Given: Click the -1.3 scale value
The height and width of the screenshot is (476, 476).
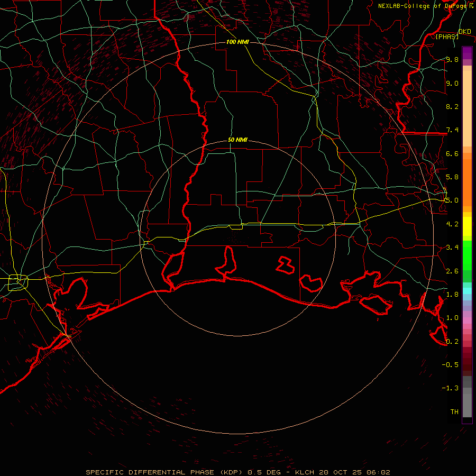Looking at the screenshot, I should [451, 388].
